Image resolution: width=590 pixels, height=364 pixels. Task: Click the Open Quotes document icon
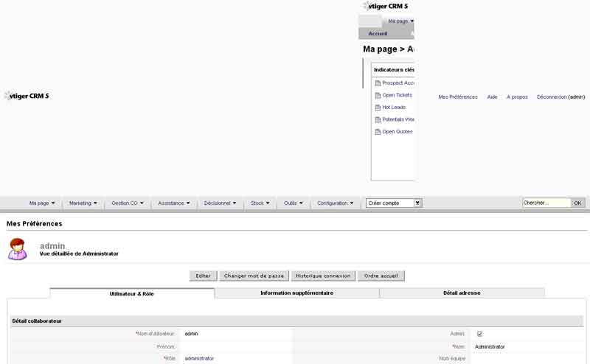[378, 132]
